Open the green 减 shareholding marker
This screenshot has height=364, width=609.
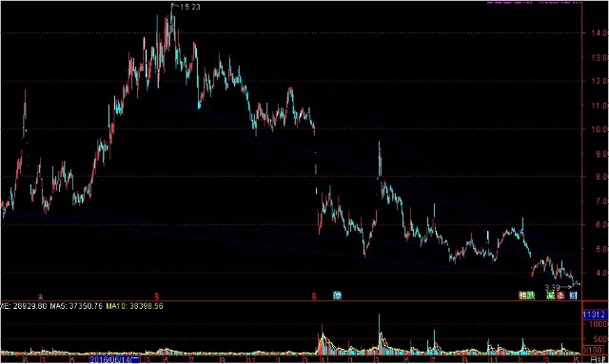tap(550, 296)
